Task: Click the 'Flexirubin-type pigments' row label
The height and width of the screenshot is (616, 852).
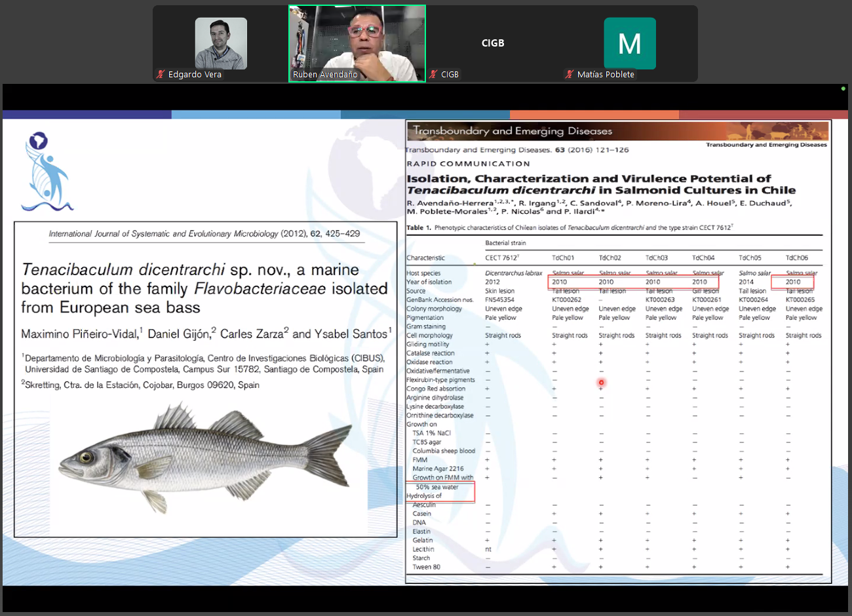Action: (x=440, y=380)
